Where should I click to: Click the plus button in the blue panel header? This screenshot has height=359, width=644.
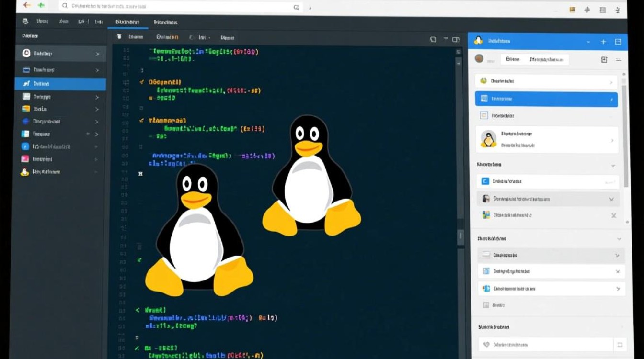(603, 41)
